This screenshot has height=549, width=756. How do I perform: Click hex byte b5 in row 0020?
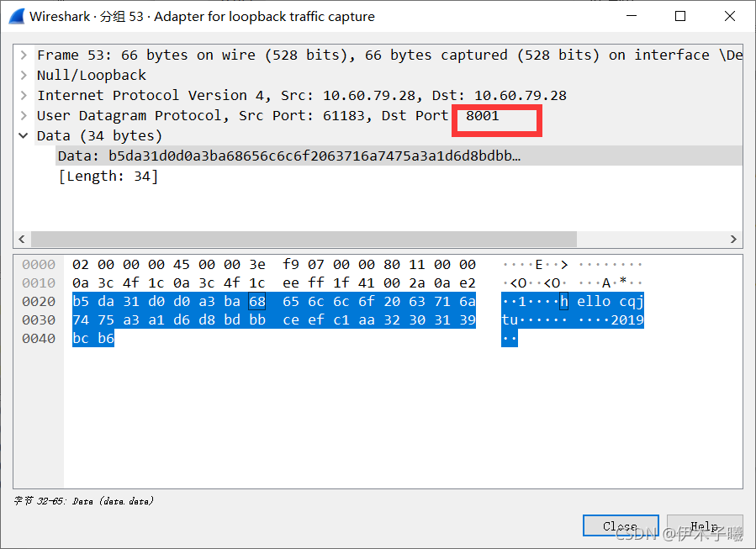pyautogui.click(x=81, y=302)
